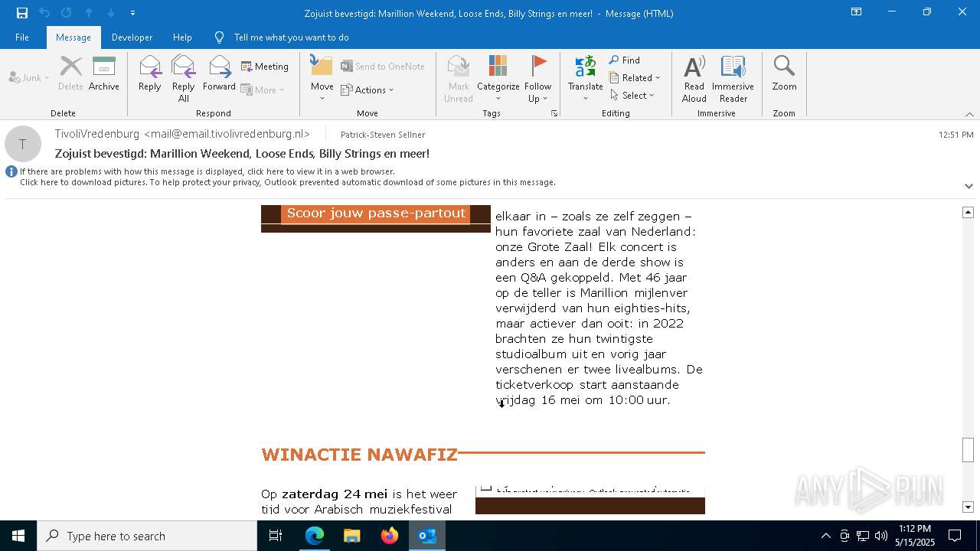Viewport: 980px width, 551px height.
Task: Click the Follow Up flag
Action: coord(538,79)
